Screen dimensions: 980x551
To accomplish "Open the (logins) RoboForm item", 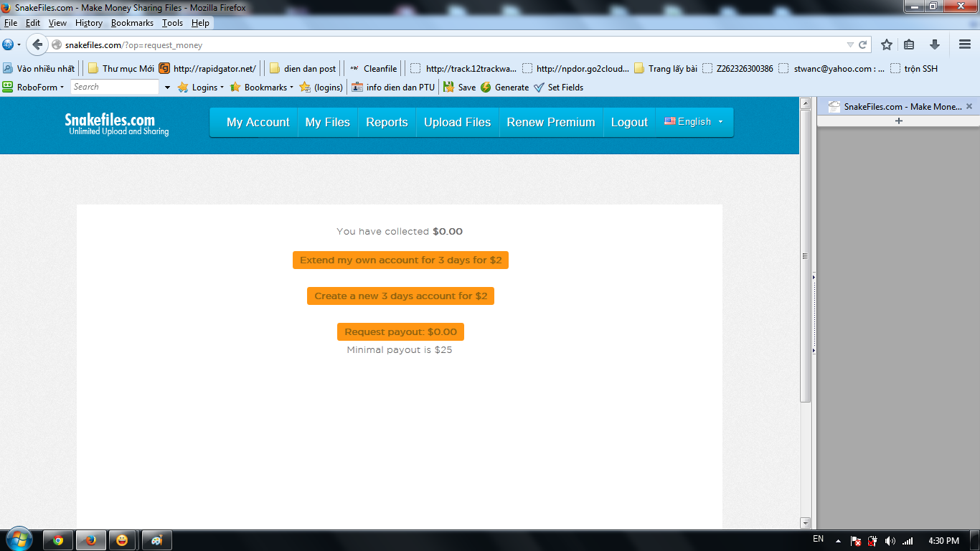I will click(x=321, y=88).
